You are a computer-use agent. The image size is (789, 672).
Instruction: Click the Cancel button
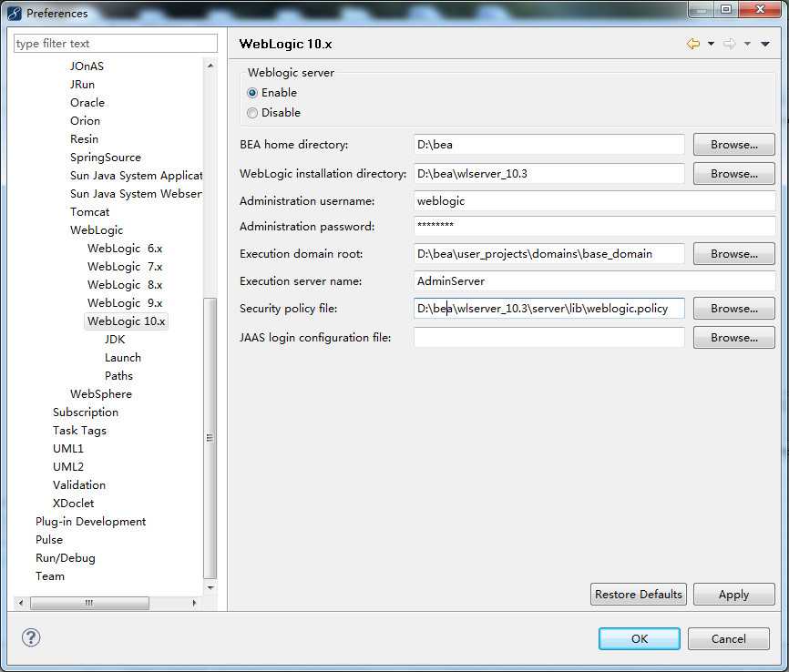[x=728, y=639]
